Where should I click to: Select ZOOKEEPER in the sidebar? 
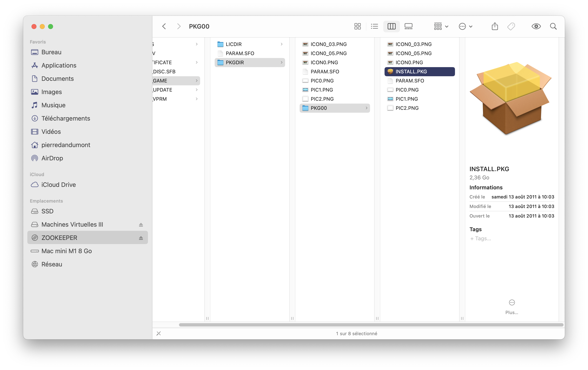pos(87,238)
